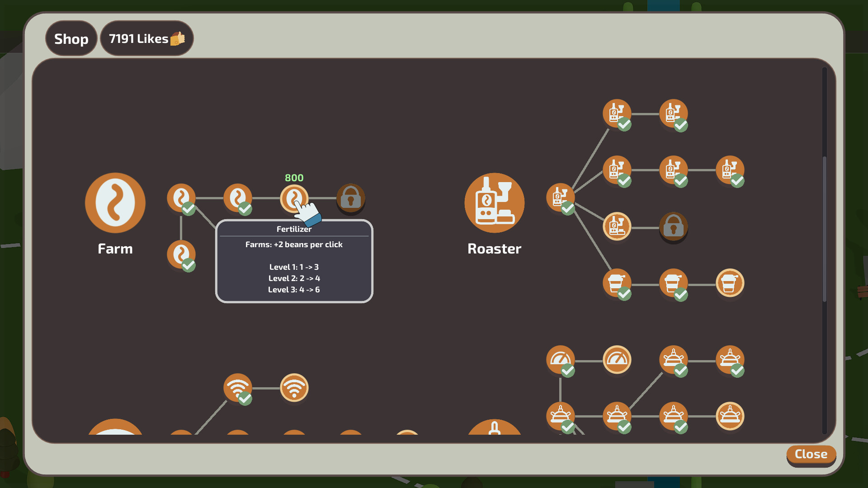The width and height of the screenshot is (868, 488).
Task: Click the 7191 Likes counter
Action: pyautogui.click(x=146, y=38)
